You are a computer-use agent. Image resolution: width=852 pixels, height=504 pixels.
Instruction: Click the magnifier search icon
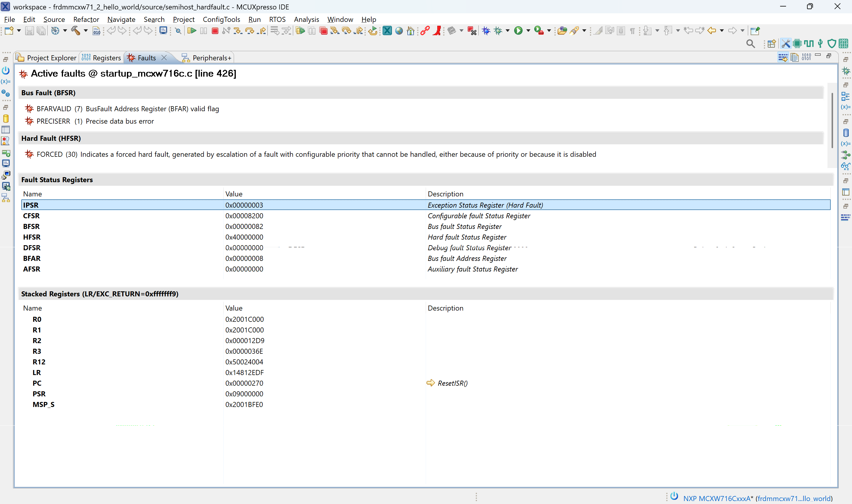coord(751,43)
